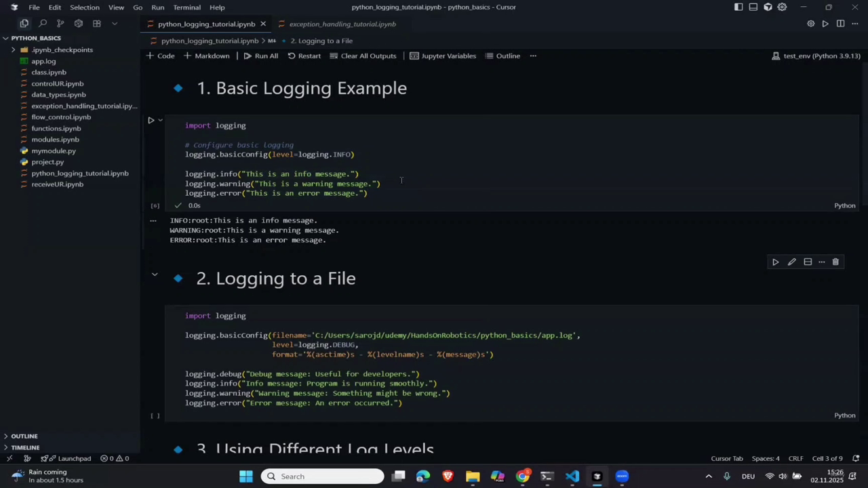Open the Extensions view icon
The width and height of the screenshot is (868, 488).
pos(97,24)
